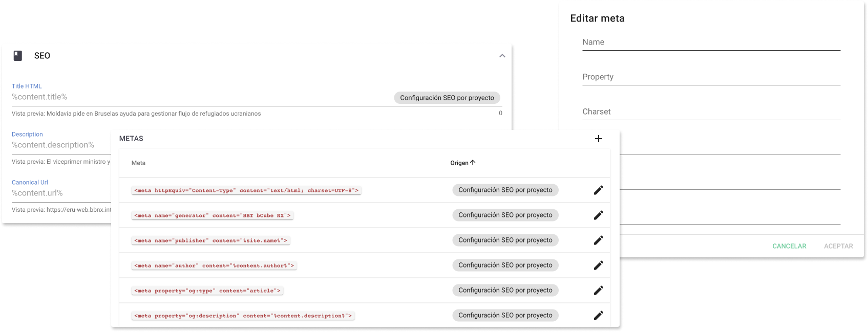Click the Canonical Url input field
Viewport: 868px width, 332px height.
[x=60, y=193]
